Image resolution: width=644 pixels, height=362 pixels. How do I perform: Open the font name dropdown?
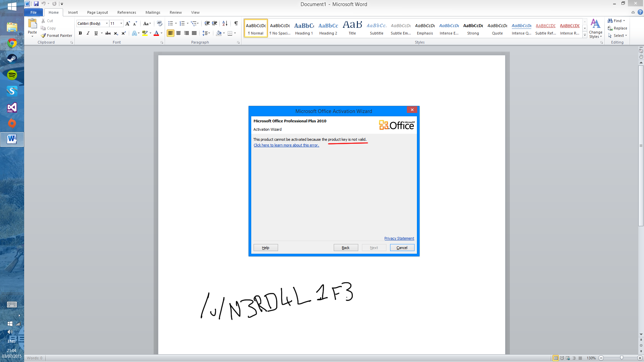(x=107, y=23)
